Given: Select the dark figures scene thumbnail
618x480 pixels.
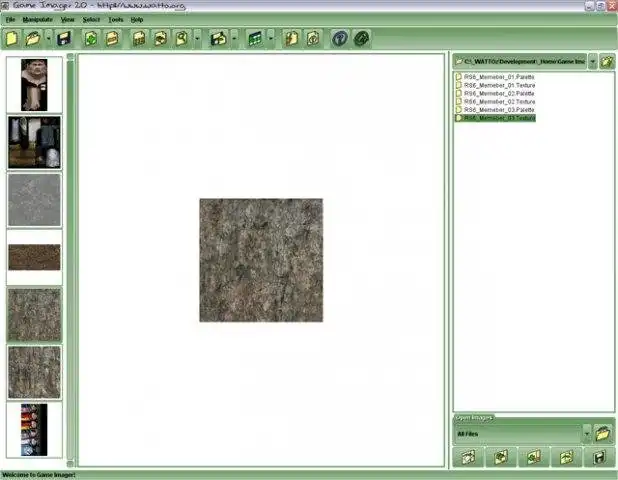Looking at the screenshot, I should [34, 143].
